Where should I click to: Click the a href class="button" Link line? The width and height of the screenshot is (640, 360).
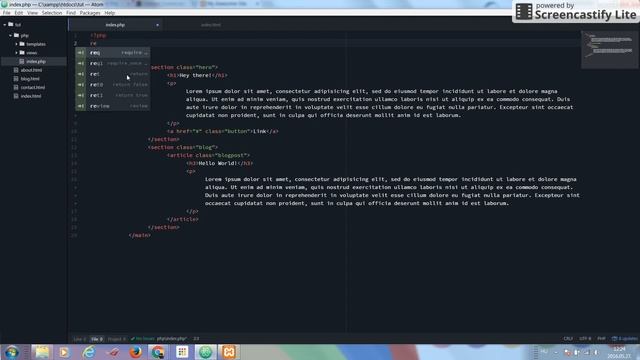222,131
